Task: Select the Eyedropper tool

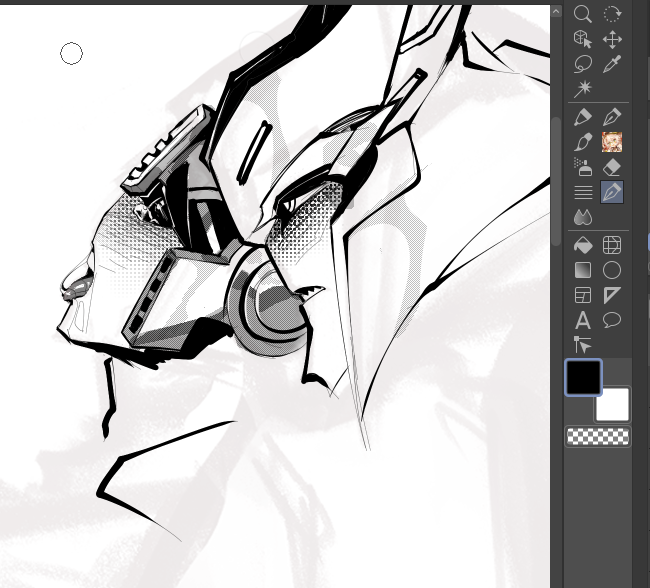Action: coord(612,64)
